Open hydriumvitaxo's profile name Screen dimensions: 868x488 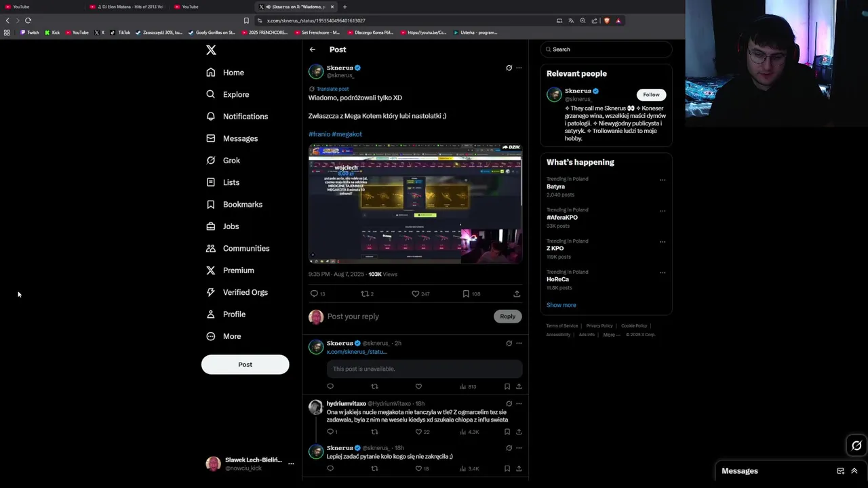(x=346, y=403)
